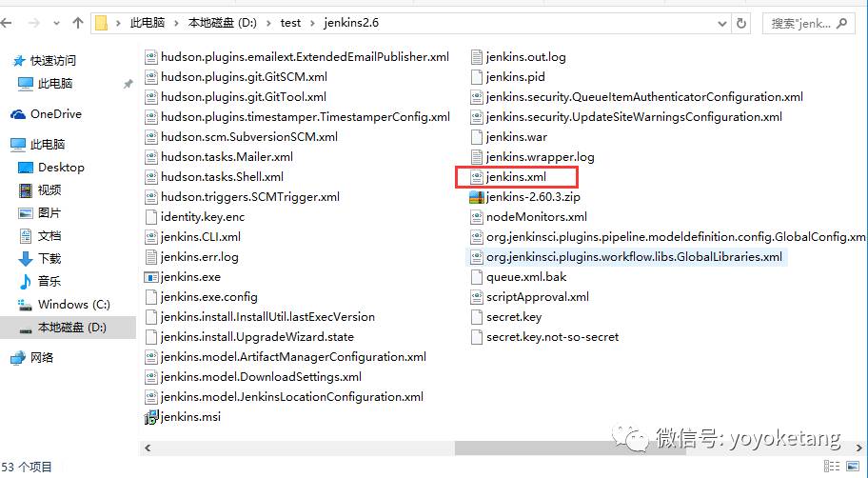Viewport: 868px width, 478px height.
Task: Select jenkins.install.UpgradeWizard.state file
Action: point(257,337)
